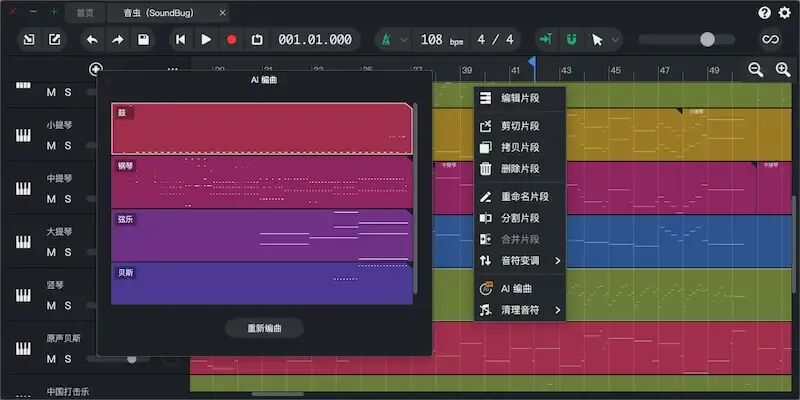Click the master volume slider knob
This screenshot has height=400, width=800.
click(707, 39)
